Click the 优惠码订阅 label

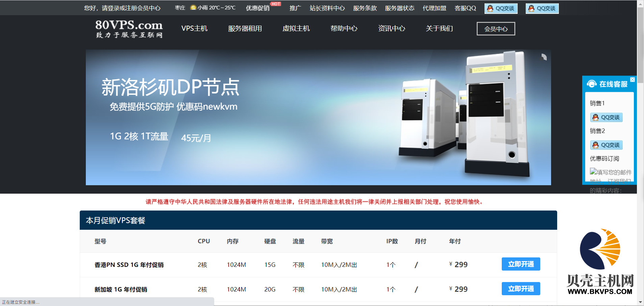[604, 159]
